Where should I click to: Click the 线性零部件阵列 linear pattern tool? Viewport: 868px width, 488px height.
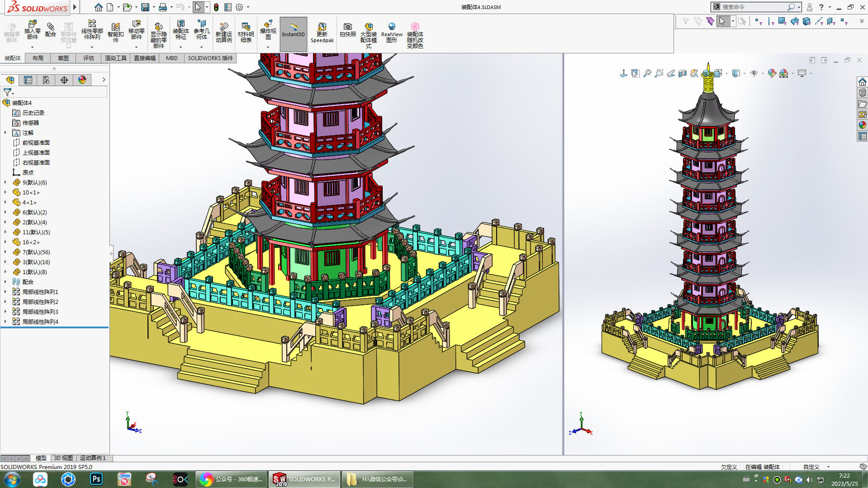(92, 30)
